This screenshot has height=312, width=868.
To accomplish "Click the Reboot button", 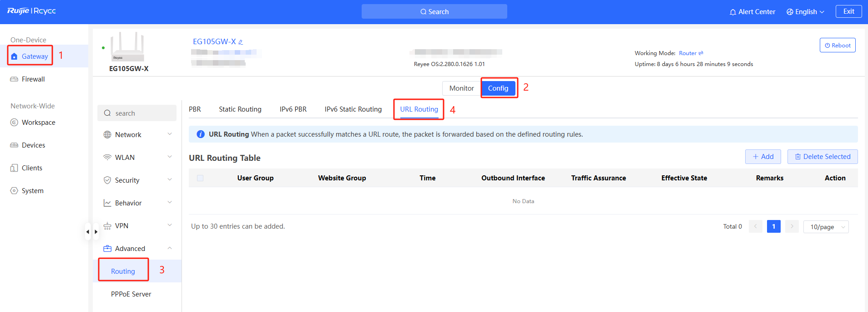I will [x=838, y=46].
